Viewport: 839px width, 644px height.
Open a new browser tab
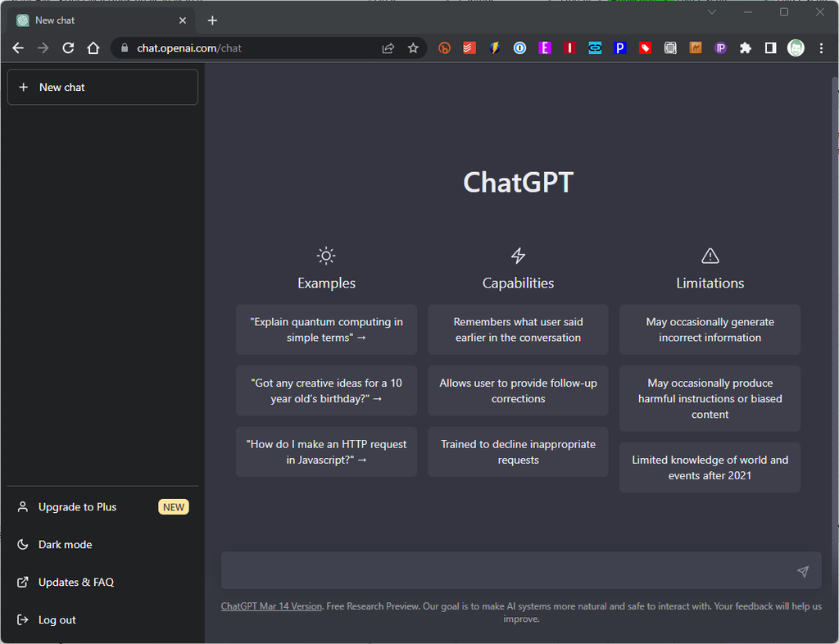pyautogui.click(x=212, y=20)
